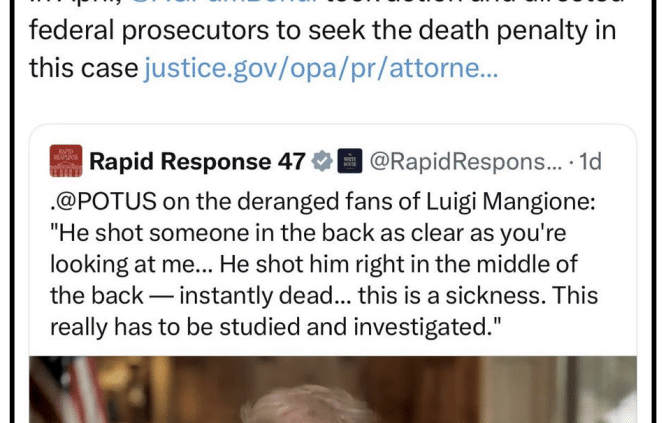Click the words "this case" before the link
The height and width of the screenshot is (423, 668).
click(84, 69)
